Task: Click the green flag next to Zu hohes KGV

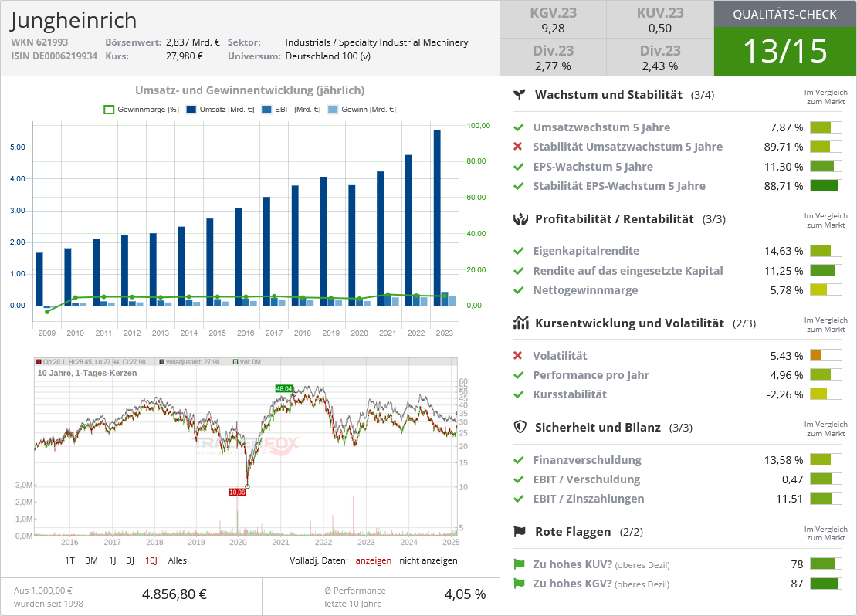Action: (519, 584)
